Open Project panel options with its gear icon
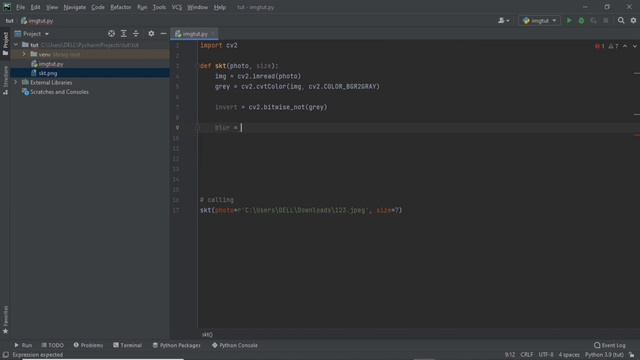Viewport: 640px width, 360px height. click(151, 34)
